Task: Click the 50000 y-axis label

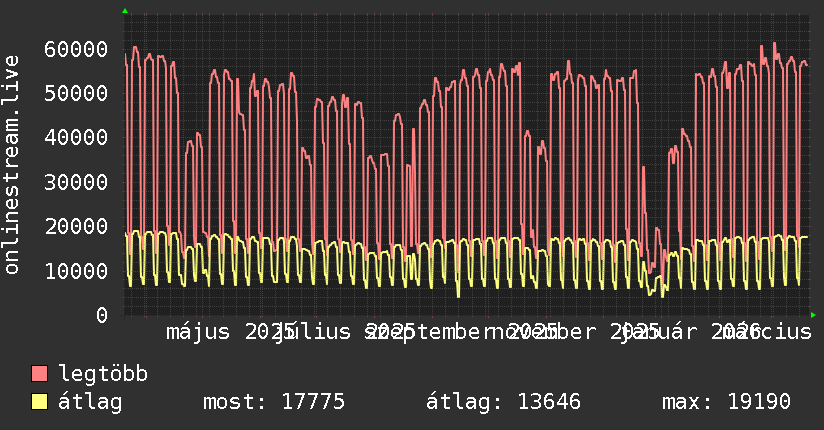Action: click(76, 94)
